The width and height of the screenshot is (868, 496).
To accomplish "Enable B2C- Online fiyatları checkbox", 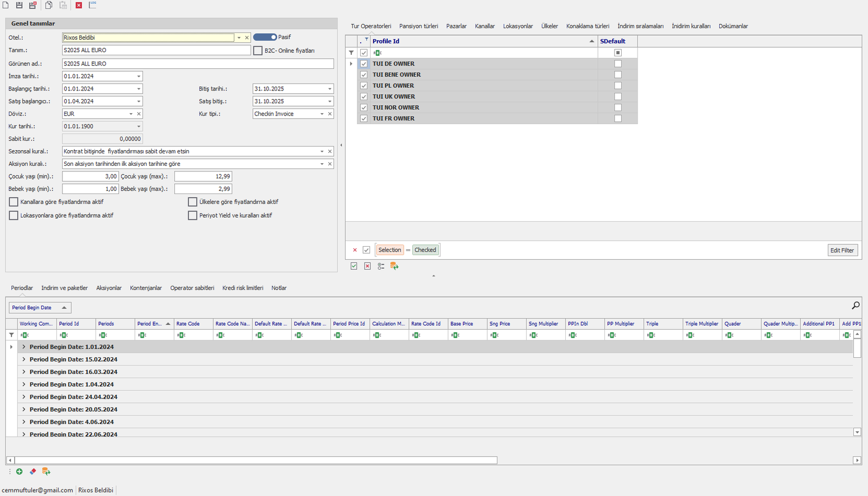I will pyautogui.click(x=258, y=50).
